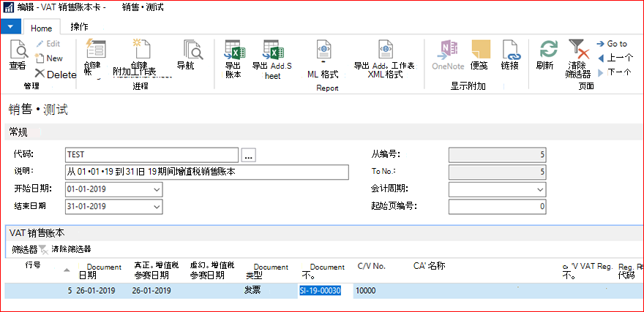Click the Dynamics NAV app icon in title bar
The image size is (644, 312).
tap(8, 8)
